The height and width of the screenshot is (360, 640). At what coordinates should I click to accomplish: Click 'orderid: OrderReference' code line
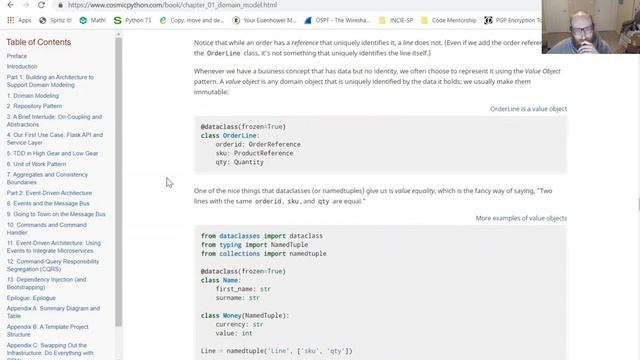(258, 144)
